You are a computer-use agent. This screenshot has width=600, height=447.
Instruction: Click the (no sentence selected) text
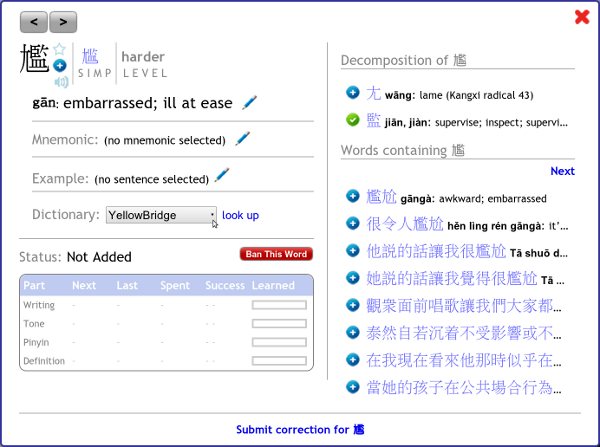[152, 179]
